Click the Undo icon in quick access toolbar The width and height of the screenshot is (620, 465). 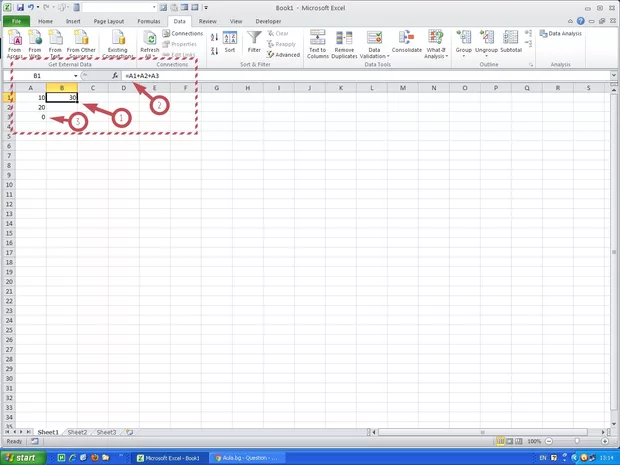point(31,8)
